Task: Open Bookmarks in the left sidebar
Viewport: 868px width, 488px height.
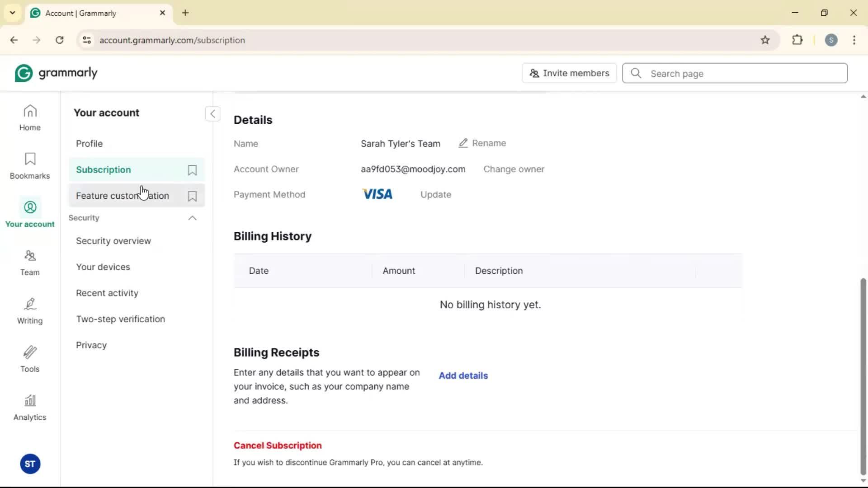Action: click(x=30, y=166)
